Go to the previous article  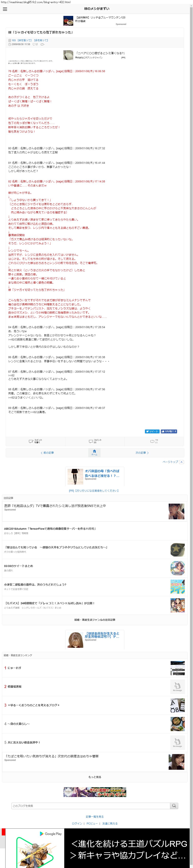coord(47,452)
